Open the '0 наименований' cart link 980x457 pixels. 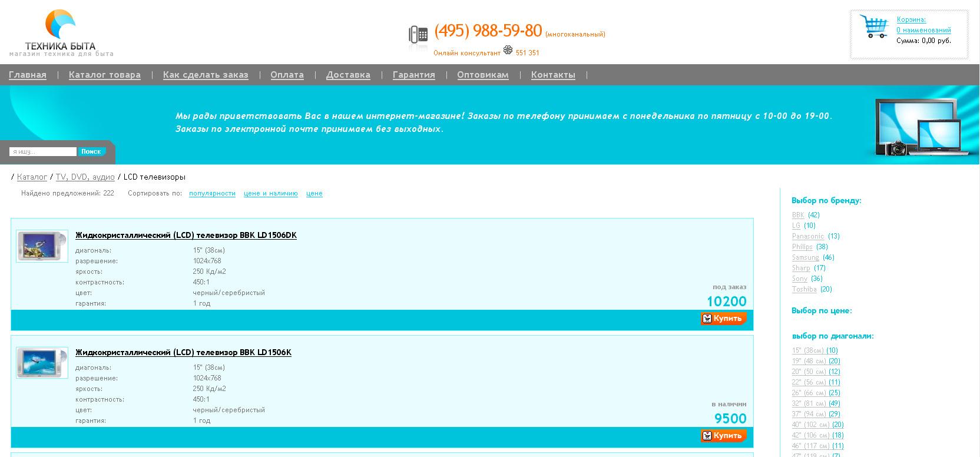click(x=923, y=30)
